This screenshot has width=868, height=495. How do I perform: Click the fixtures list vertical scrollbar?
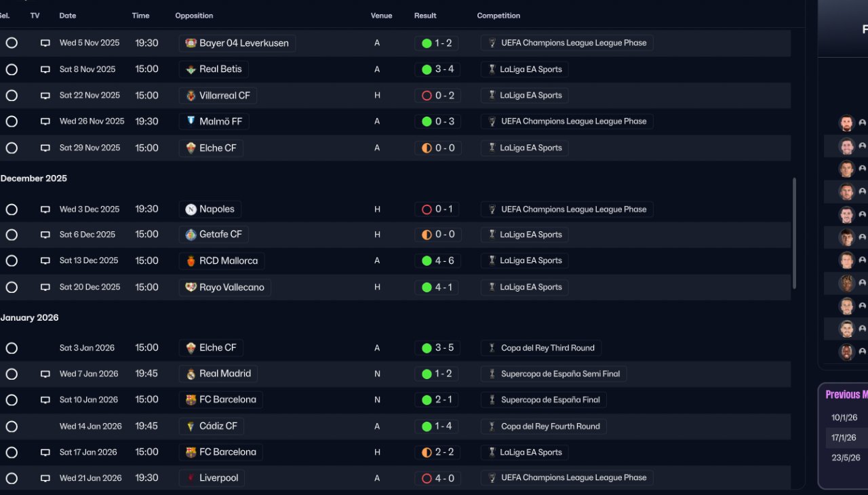coord(794,234)
